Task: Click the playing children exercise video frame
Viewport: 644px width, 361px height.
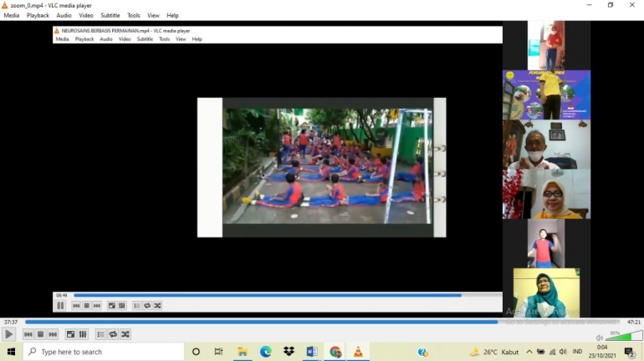Action: [x=327, y=166]
